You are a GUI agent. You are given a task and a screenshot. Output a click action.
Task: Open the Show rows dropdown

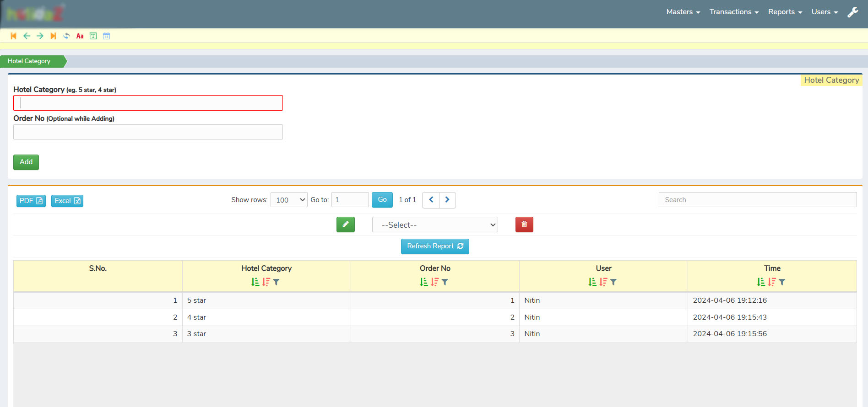tap(289, 200)
